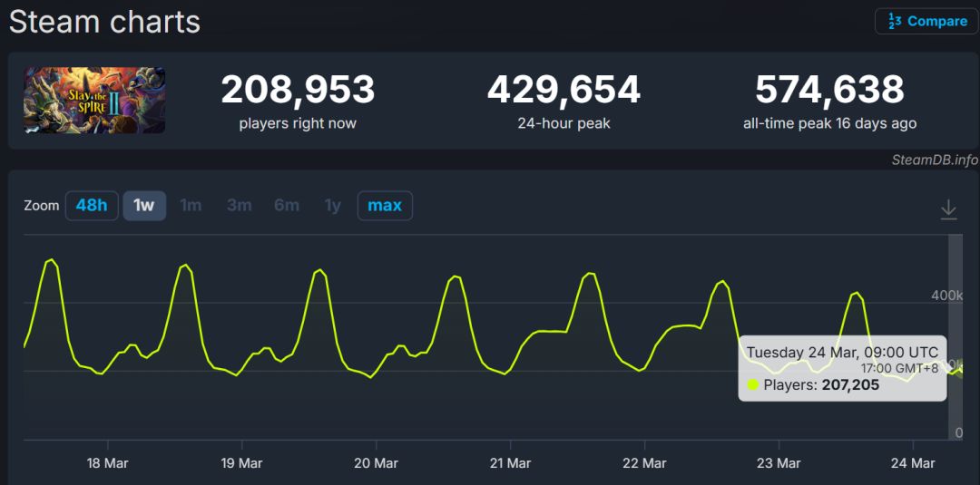Click the Compare button
Viewport: 980px width, 485px height.
tap(926, 21)
